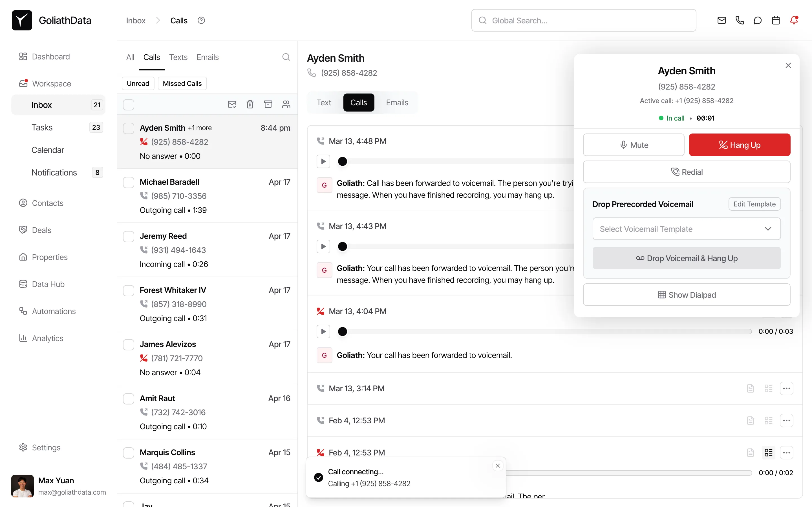The height and width of the screenshot is (507, 812).
Task: Expand more options for Mar 13, 3:14 PM call
Action: click(786, 388)
